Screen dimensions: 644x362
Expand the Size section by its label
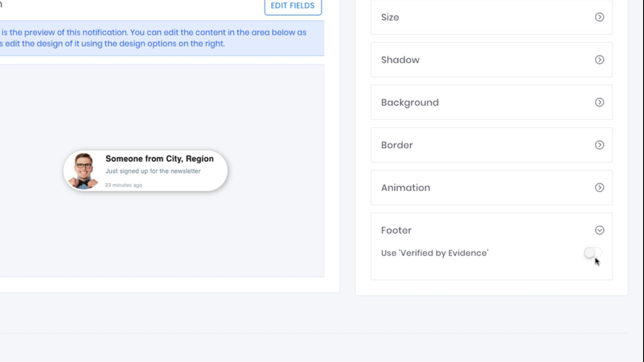pos(390,17)
